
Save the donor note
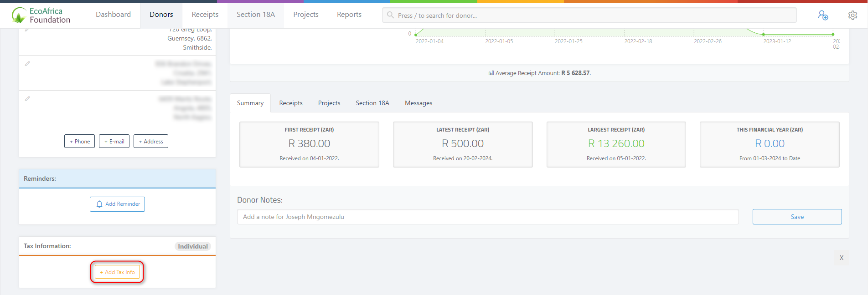[x=796, y=217]
